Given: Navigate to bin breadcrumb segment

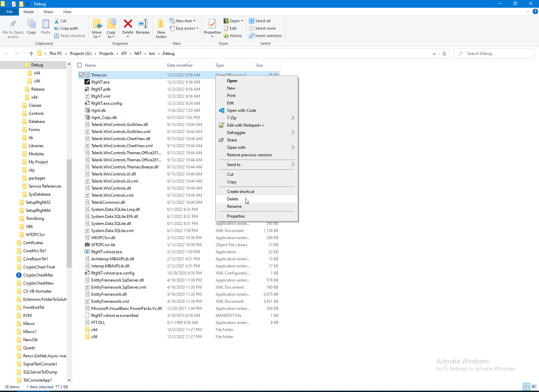Looking at the screenshot, I should [x=152, y=54].
